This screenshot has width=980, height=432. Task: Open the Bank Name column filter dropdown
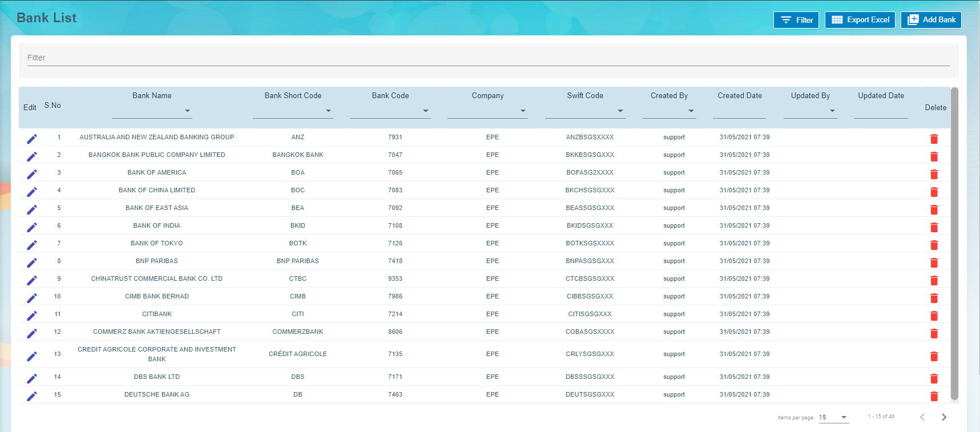tap(152, 111)
